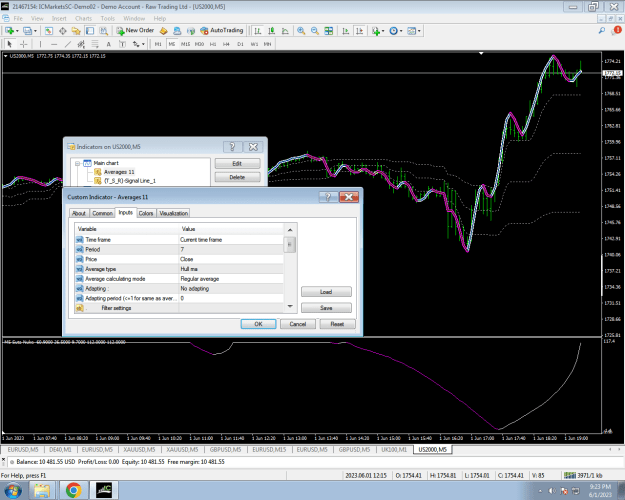
Task: Switch chart to line chart icon
Action: pyautogui.click(x=285, y=31)
